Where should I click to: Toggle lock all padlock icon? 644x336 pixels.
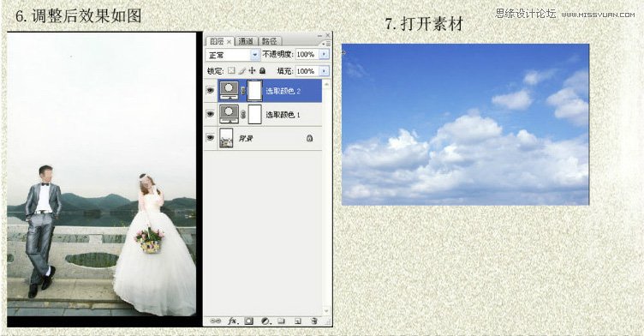262,71
